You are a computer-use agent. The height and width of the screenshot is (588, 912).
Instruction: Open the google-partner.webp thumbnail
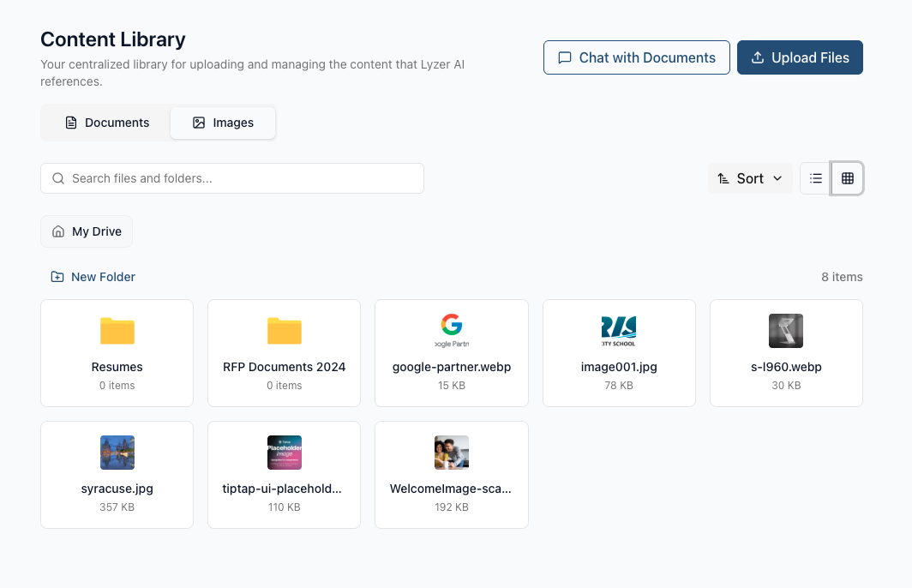pyautogui.click(x=452, y=331)
